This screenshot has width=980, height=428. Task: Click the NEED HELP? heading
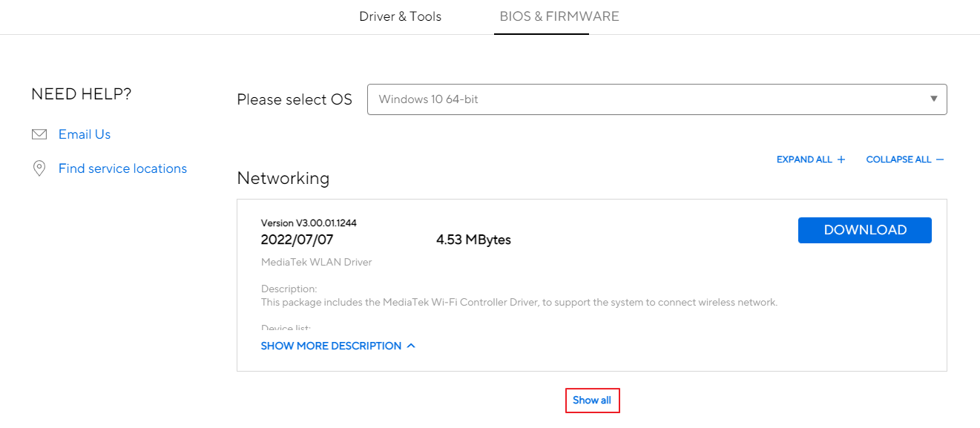(x=82, y=94)
